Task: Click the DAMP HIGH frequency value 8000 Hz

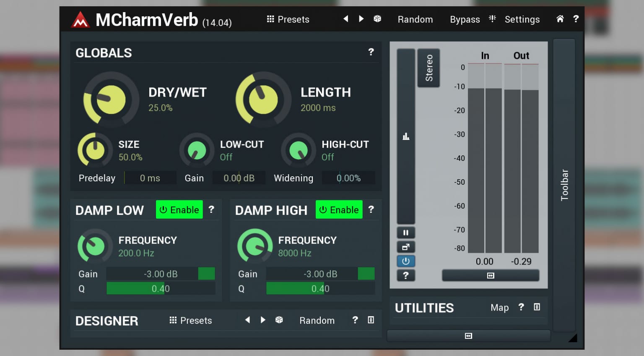Action: point(295,253)
